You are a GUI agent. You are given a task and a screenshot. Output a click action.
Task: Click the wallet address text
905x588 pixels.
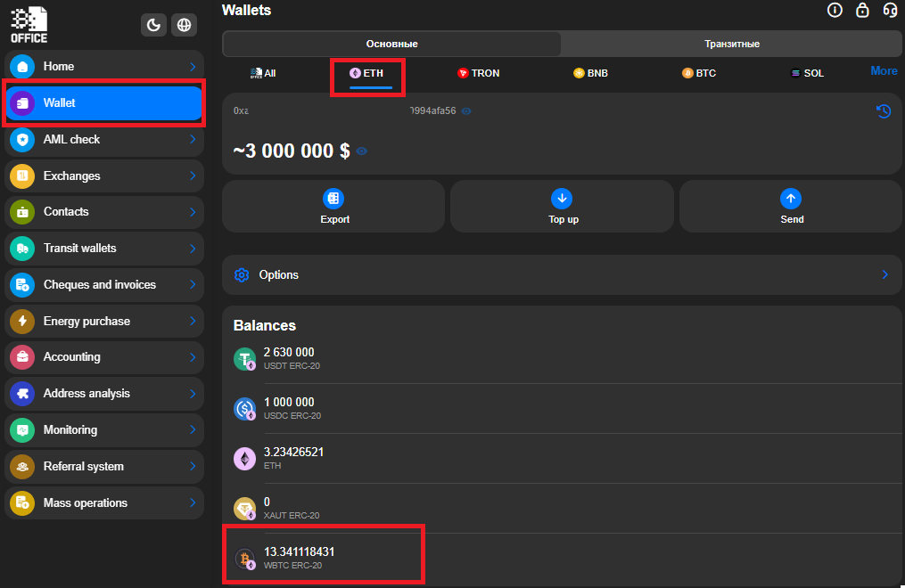(x=344, y=110)
